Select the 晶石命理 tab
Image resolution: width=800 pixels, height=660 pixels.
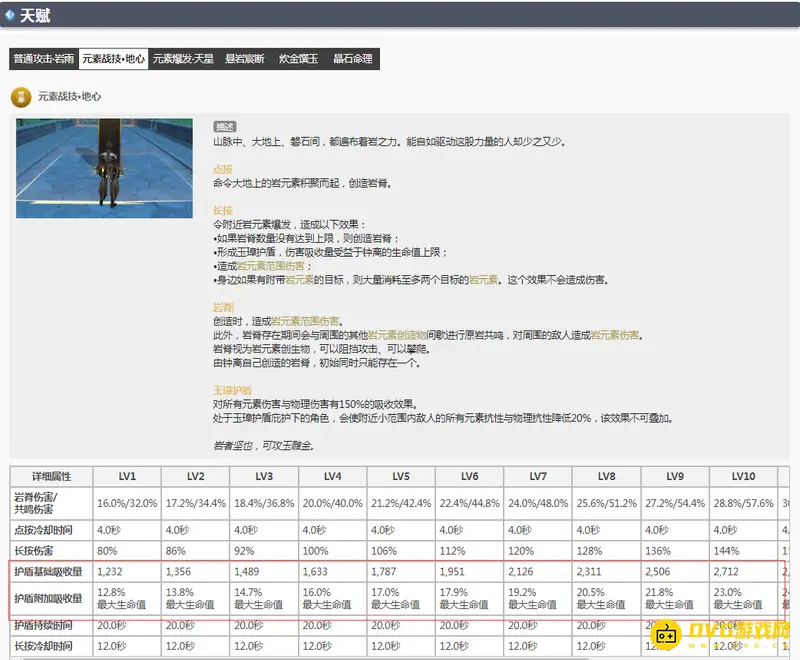[353, 59]
